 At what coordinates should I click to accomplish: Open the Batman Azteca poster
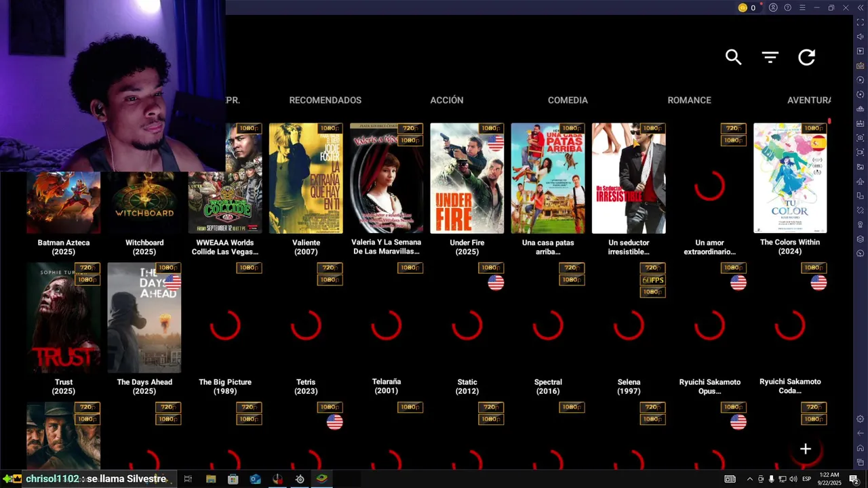point(64,203)
